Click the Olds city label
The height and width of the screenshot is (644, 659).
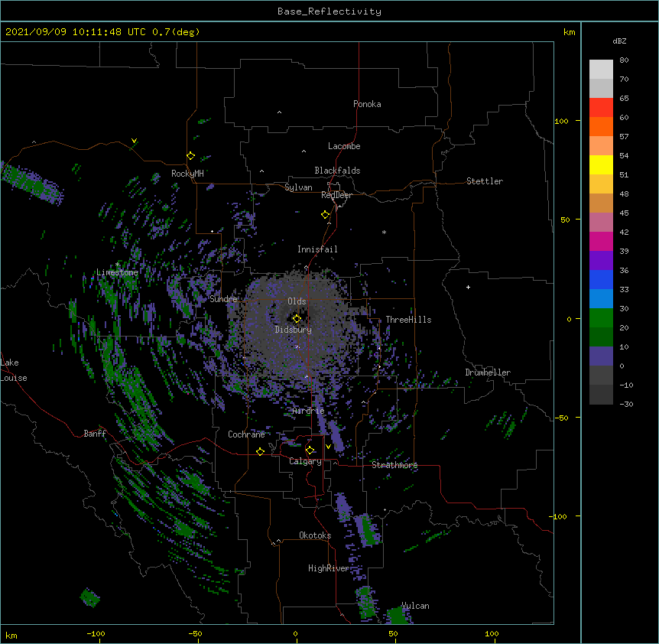click(x=297, y=301)
